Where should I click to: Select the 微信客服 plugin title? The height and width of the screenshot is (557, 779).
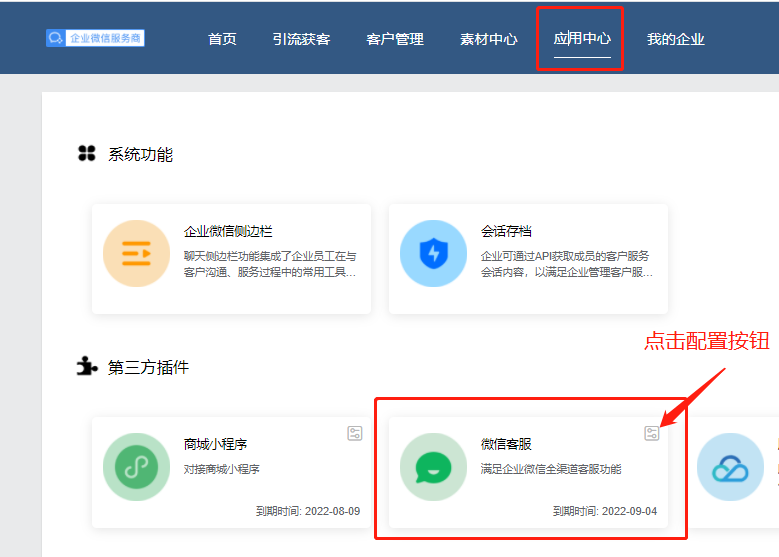tap(506, 444)
